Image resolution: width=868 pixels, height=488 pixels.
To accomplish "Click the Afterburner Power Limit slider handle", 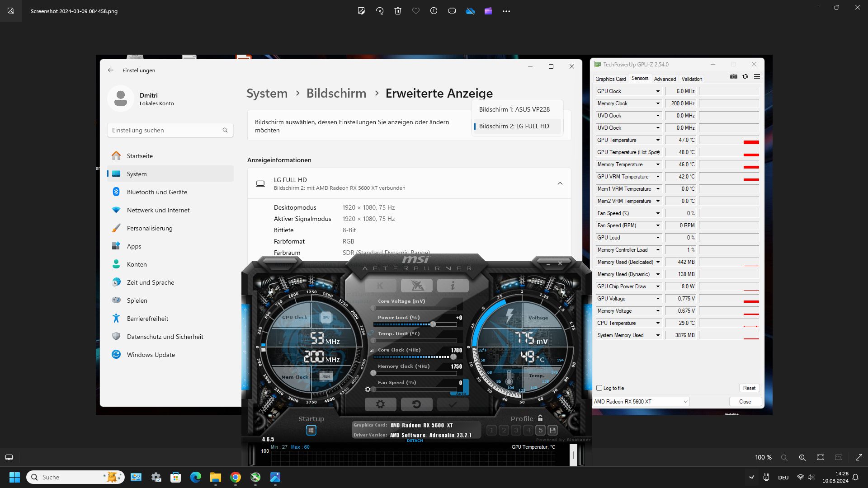I will click(433, 324).
